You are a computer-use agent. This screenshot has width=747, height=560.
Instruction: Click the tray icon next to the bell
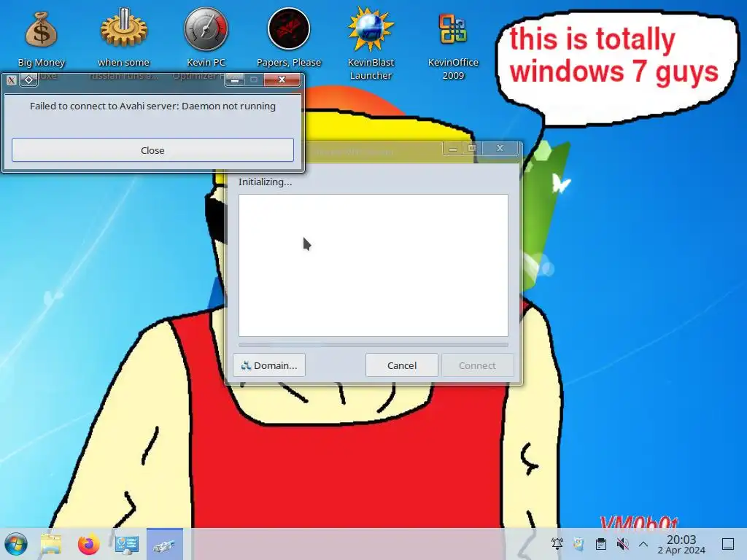578,544
